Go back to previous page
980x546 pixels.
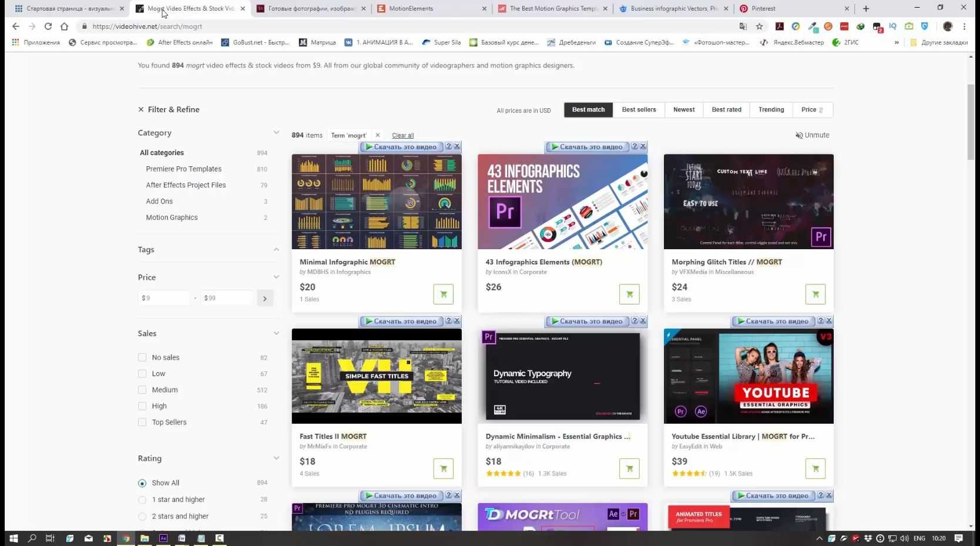(x=16, y=26)
